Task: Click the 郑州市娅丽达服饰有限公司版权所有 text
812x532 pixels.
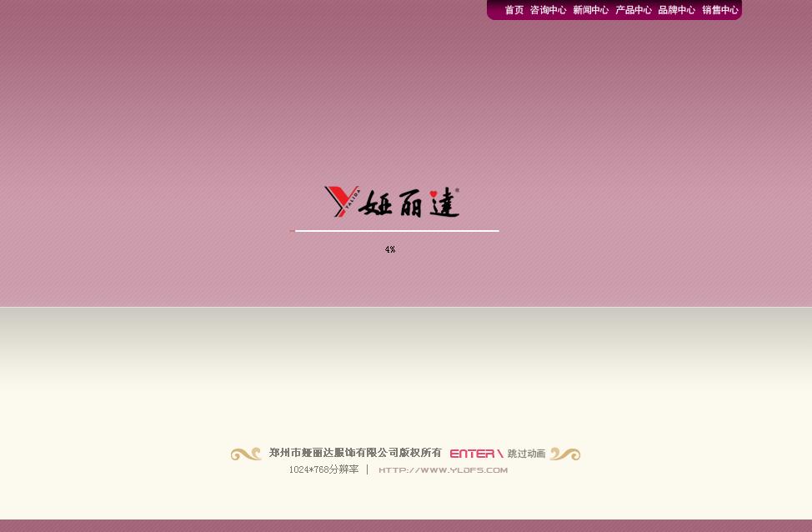Action: [x=355, y=453]
